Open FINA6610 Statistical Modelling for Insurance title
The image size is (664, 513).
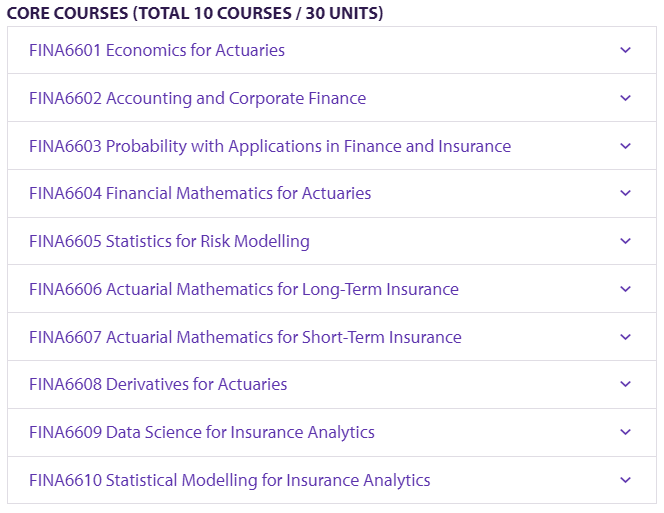[x=230, y=480]
